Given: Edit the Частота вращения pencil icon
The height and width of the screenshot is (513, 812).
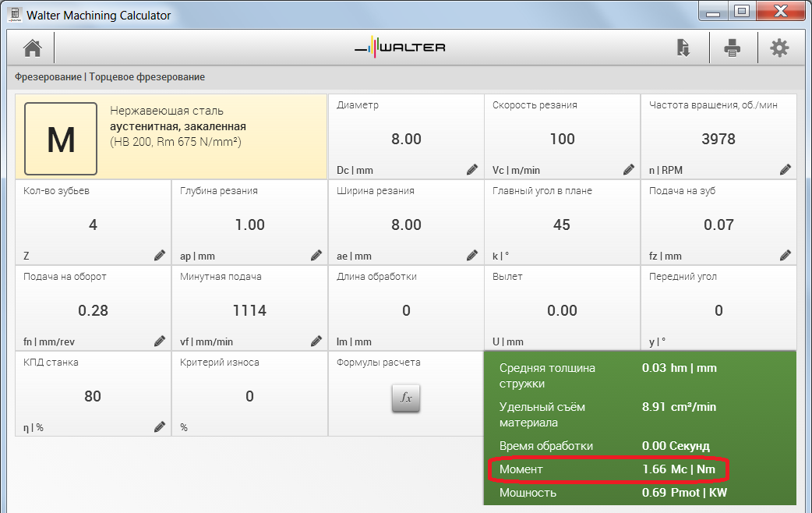Looking at the screenshot, I should point(785,169).
